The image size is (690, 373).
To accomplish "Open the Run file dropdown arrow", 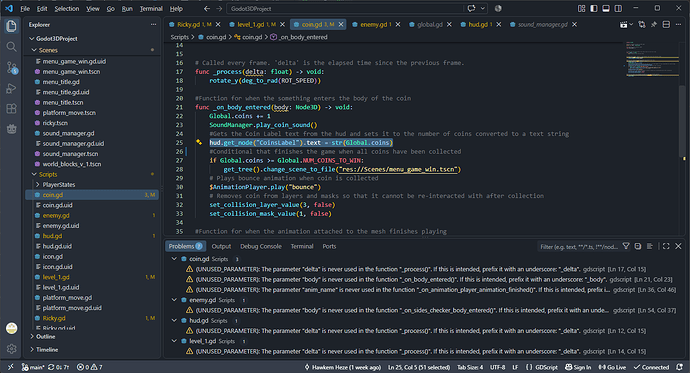I will pos(631,25).
